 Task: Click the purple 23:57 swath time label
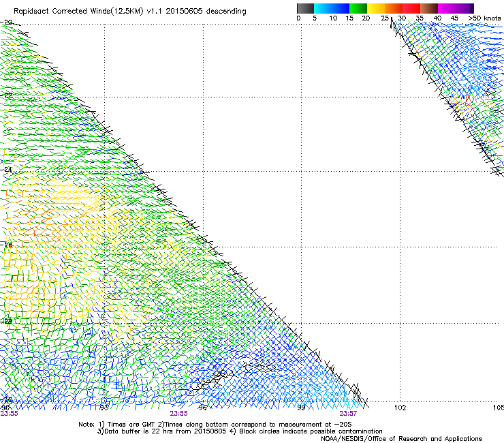pyautogui.click(x=348, y=414)
